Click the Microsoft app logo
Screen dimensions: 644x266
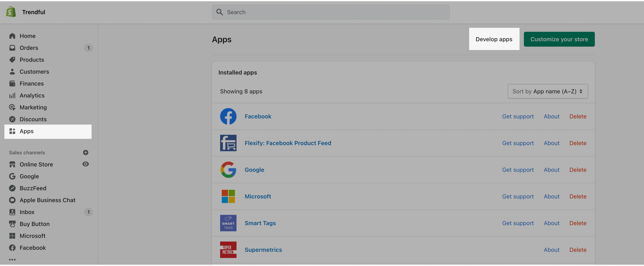click(228, 196)
